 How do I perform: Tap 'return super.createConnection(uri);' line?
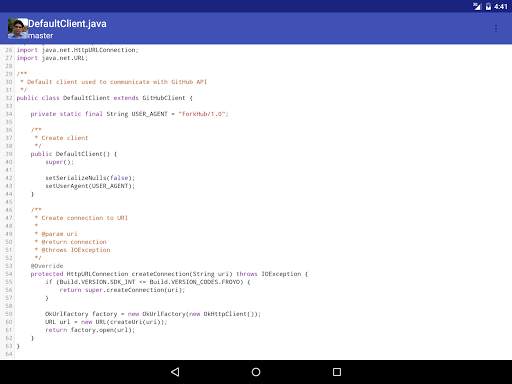point(122,290)
